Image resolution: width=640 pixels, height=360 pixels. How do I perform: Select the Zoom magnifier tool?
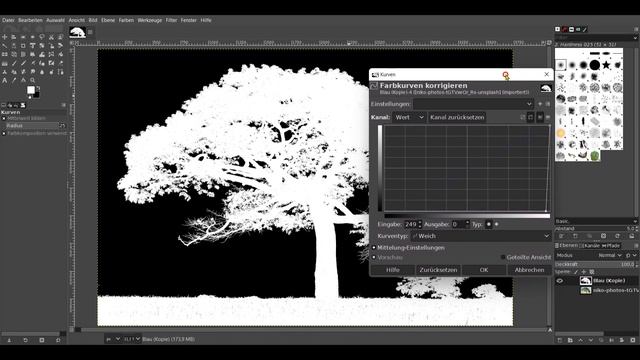click(x=32, y=80)
